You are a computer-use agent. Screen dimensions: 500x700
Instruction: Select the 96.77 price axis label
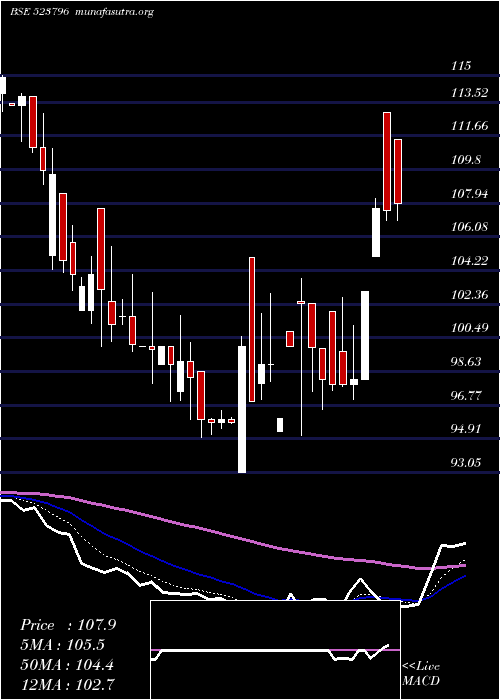click(x=467, y=395)
